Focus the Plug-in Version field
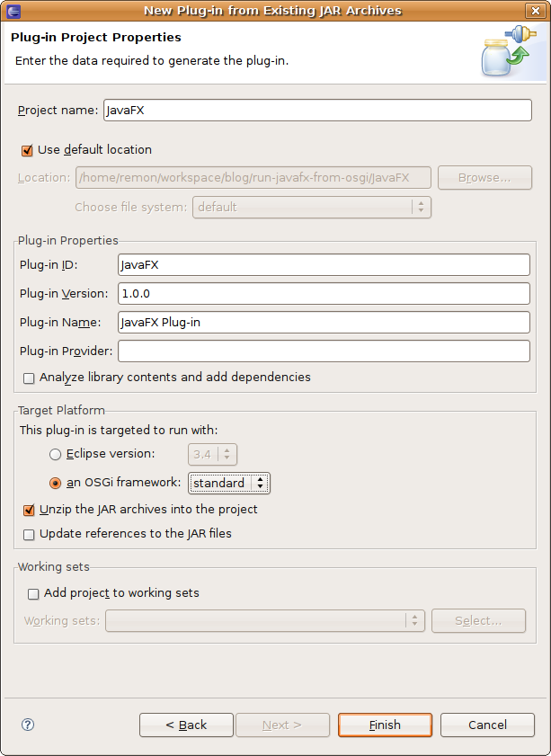The image size is (551, 756). pos(324,293)
